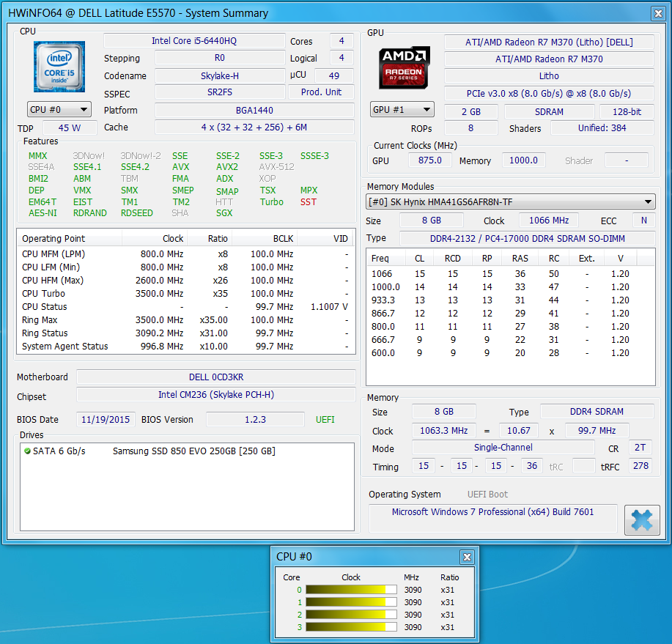The width and height of the screenshot is (672, 644).
Task: Click the DDR4 SDRAM memory type field
Action: [x=597, y=411]
